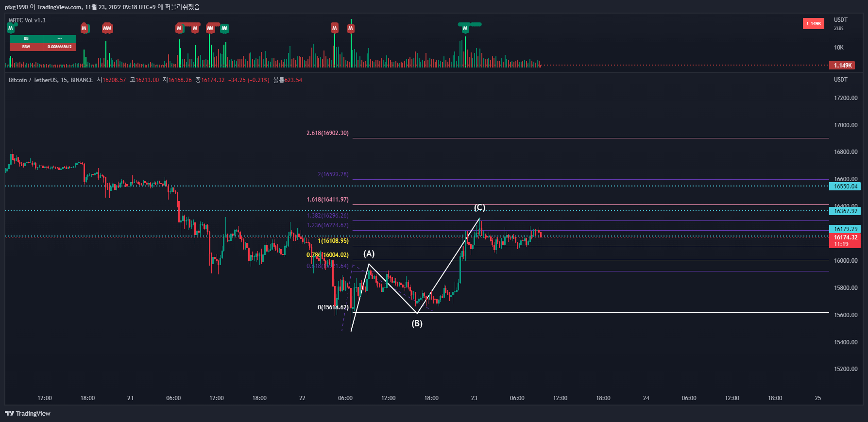Click the yellow Fibonacci level 1 line
Screen dimensions: 868x422
(591, 246)
